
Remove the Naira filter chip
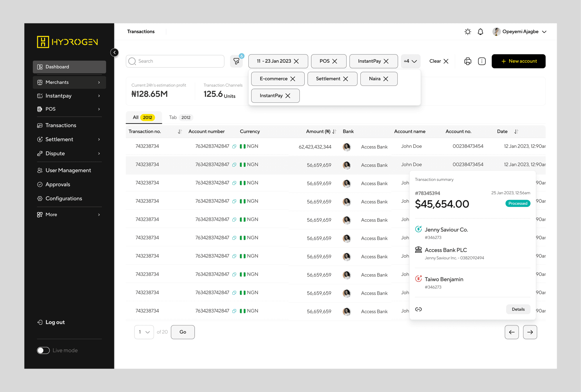tap(386, 79)
